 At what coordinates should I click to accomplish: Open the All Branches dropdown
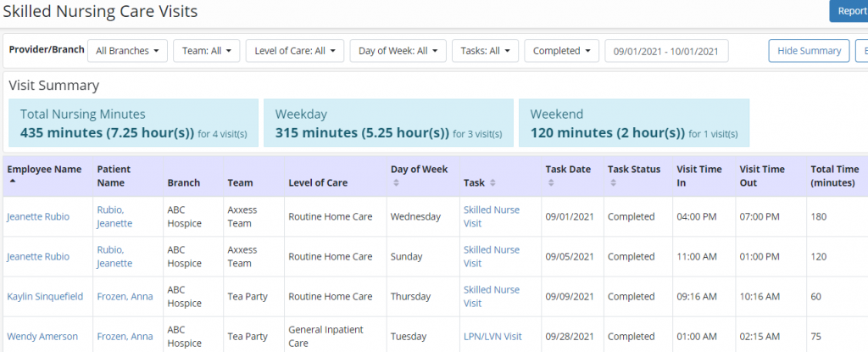tap(127, 51)
